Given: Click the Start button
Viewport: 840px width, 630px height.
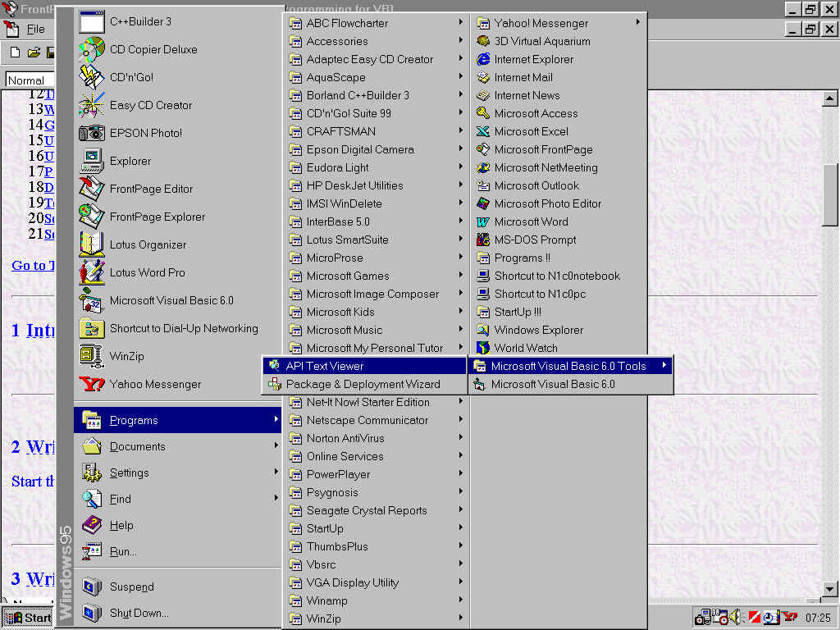Looking at the screenshot, I should pyautogui.click(x=28, y=618).
